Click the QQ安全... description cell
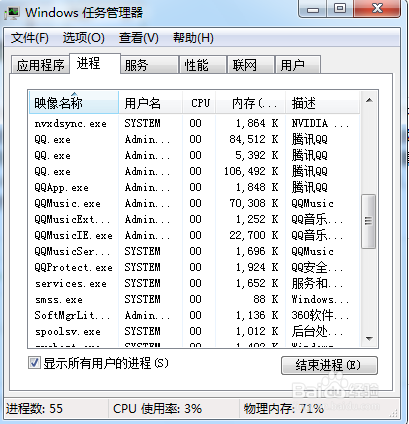This screenshot has height=424, width=409. tap(317, 267)
